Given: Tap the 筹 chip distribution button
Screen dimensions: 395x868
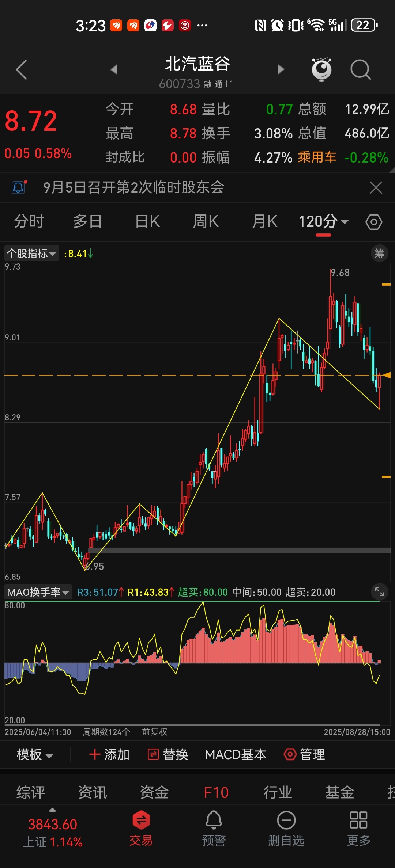Looking at the screenshot, I should [x=379, y=253].
